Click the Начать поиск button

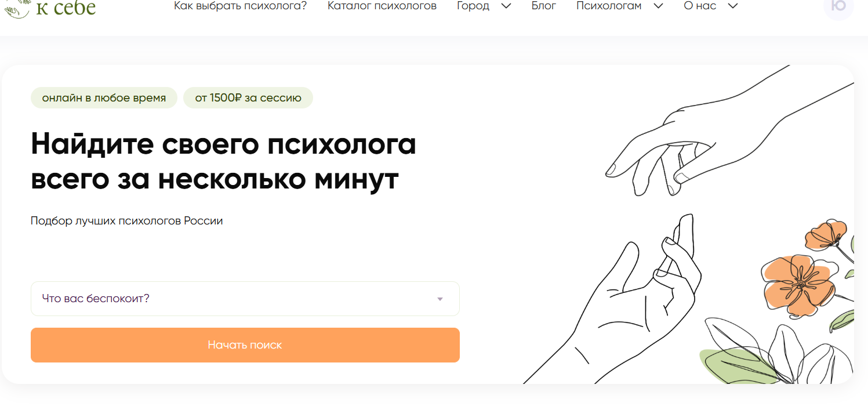(x=245, y=345)
